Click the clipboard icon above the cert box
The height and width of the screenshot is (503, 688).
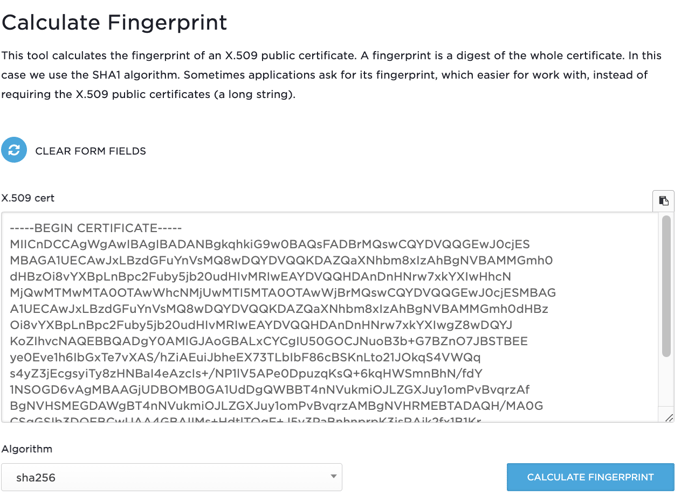click(663, 200)
